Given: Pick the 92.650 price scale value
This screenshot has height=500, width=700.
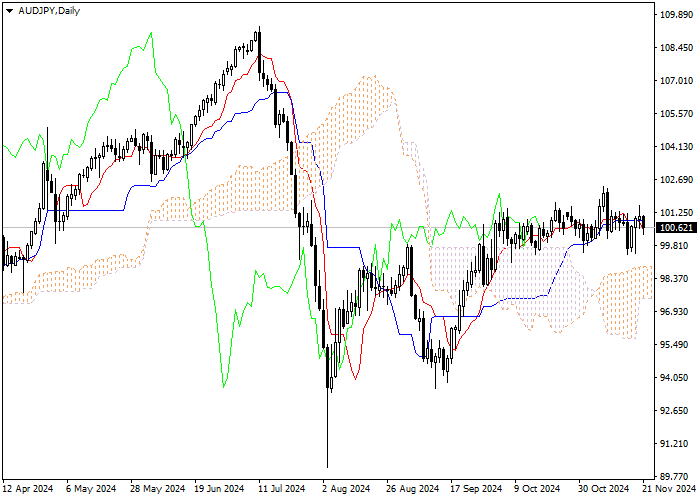Looking at the screenshot, I should click(674, 411).
